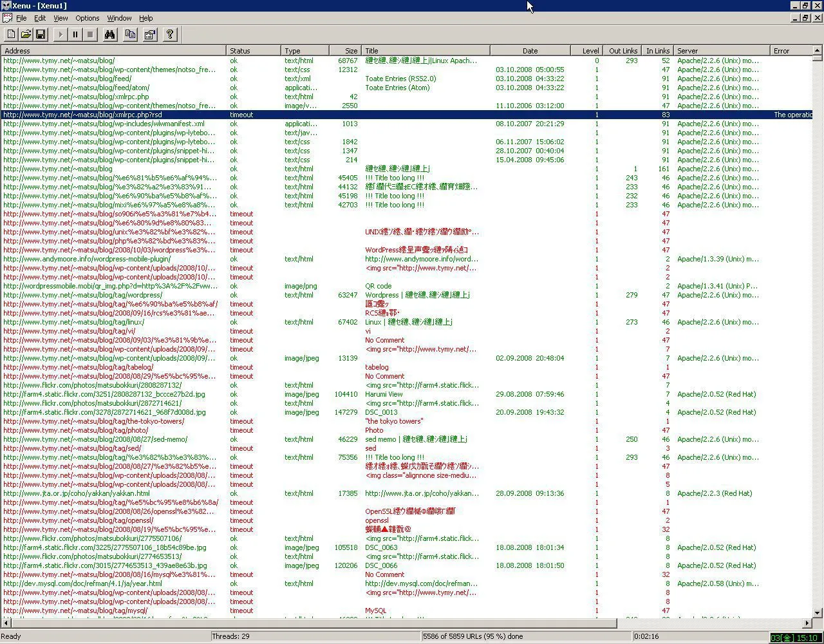Click the question mark Help icon
Screen dimensions: 824x644
[x=170, y=35]
